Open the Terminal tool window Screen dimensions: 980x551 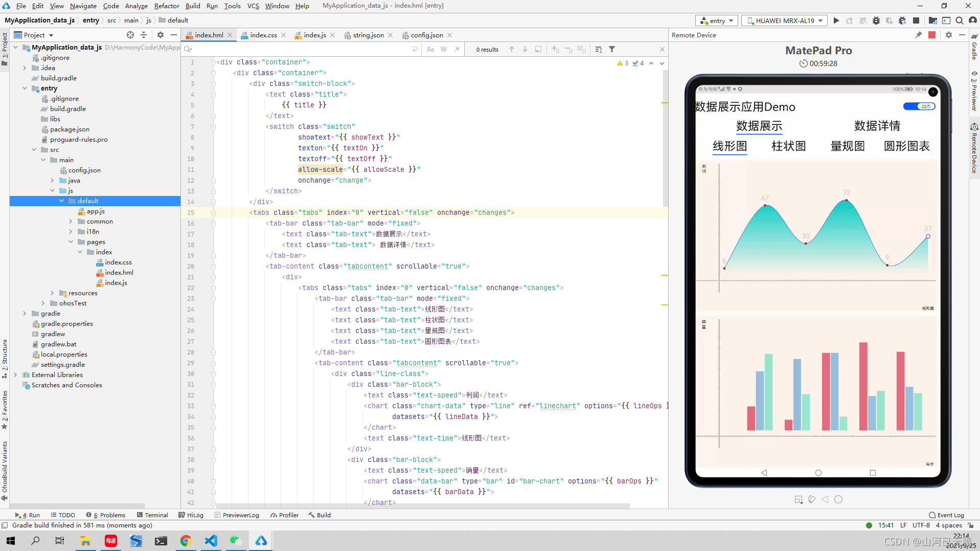(x=152, y=515)
